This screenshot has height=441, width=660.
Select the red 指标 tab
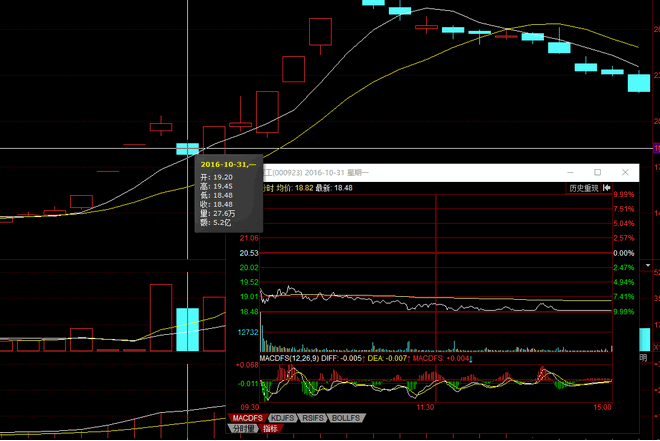[x=270, y=428]
